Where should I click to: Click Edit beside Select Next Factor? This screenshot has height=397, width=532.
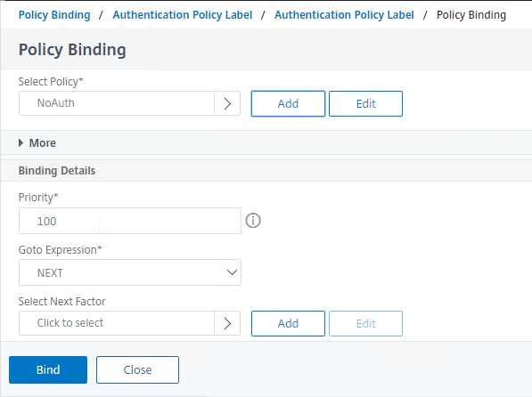click(x=365, y=323)
